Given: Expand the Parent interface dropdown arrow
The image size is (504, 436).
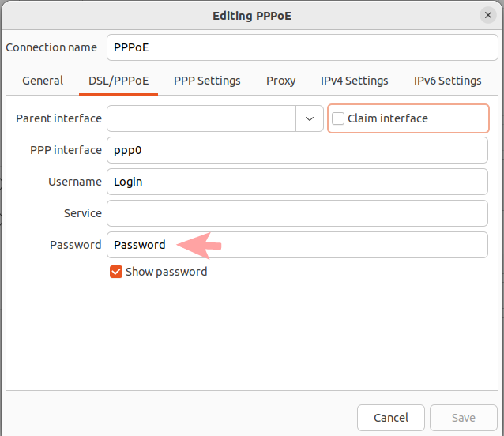Looking at the screenshot, I should (x=309, y=118).
